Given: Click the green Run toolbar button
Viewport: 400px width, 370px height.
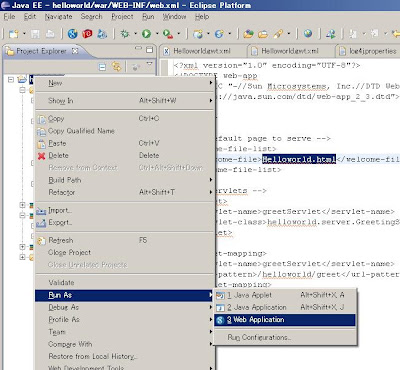Looking at the screenshot, I should pyautogui.click(x=146, y=34).
